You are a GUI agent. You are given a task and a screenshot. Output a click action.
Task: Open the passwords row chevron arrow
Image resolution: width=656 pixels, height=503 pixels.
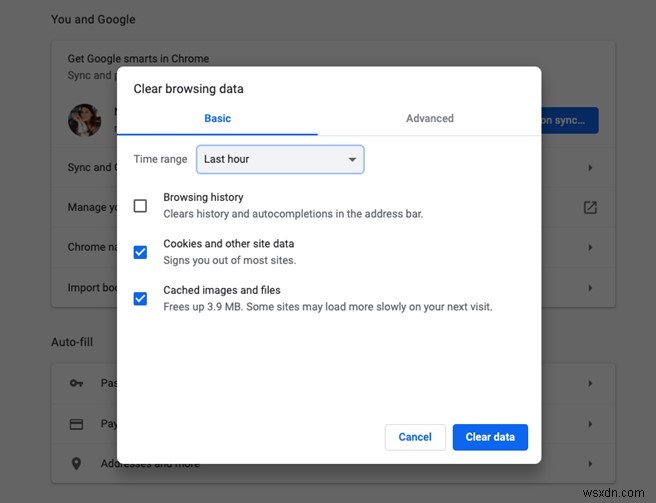tap(590, 383)
